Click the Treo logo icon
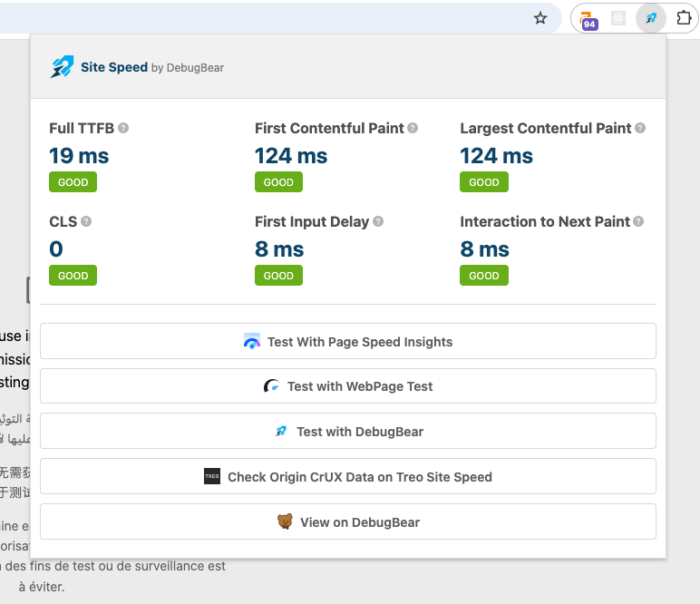The width and height of the screenshot is (700, 604). [212, 476]
